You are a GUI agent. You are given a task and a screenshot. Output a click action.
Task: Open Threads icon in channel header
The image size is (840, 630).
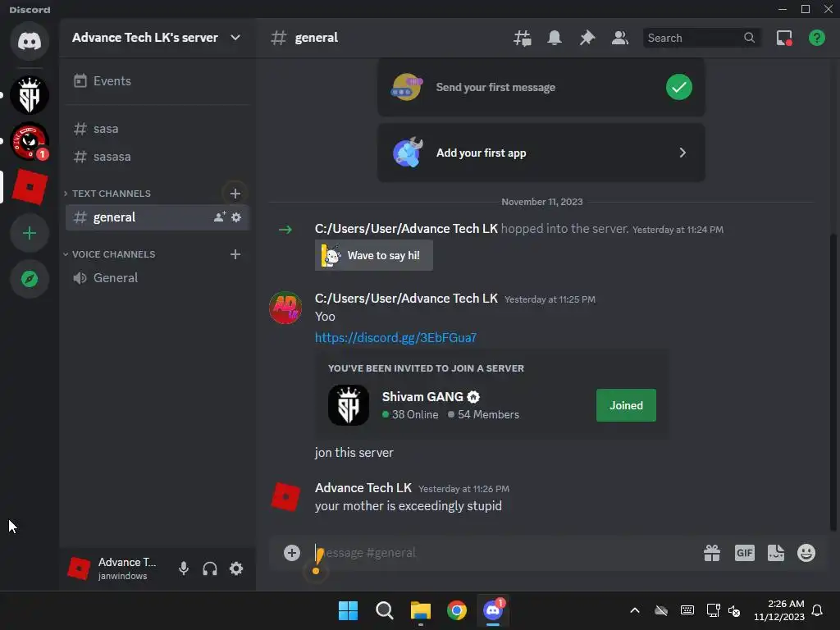tap(523, 38)
